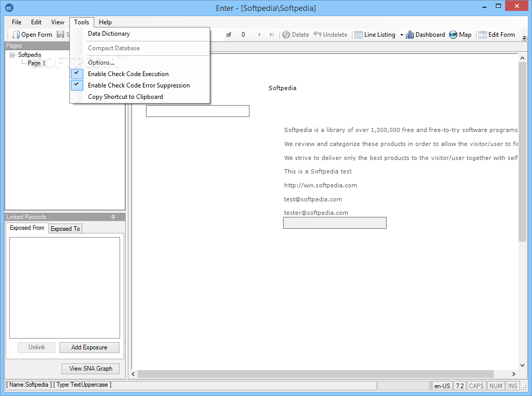
Task: Go to the next record arrow
Action: 260,35
